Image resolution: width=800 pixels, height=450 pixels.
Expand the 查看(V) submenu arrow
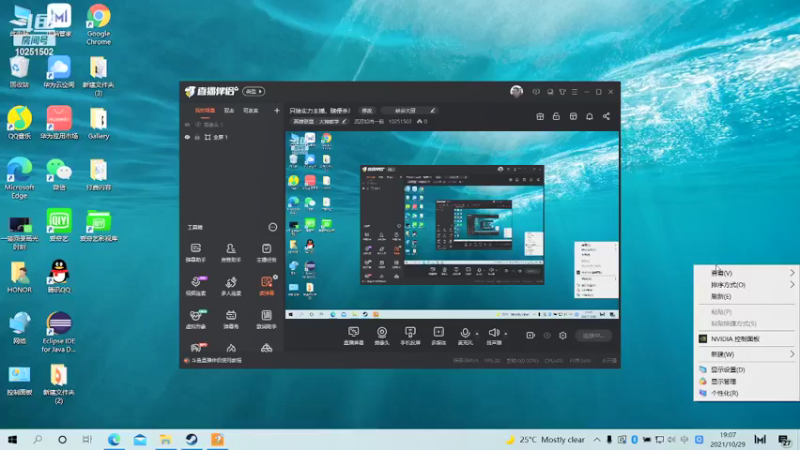[x=792, y=273]
